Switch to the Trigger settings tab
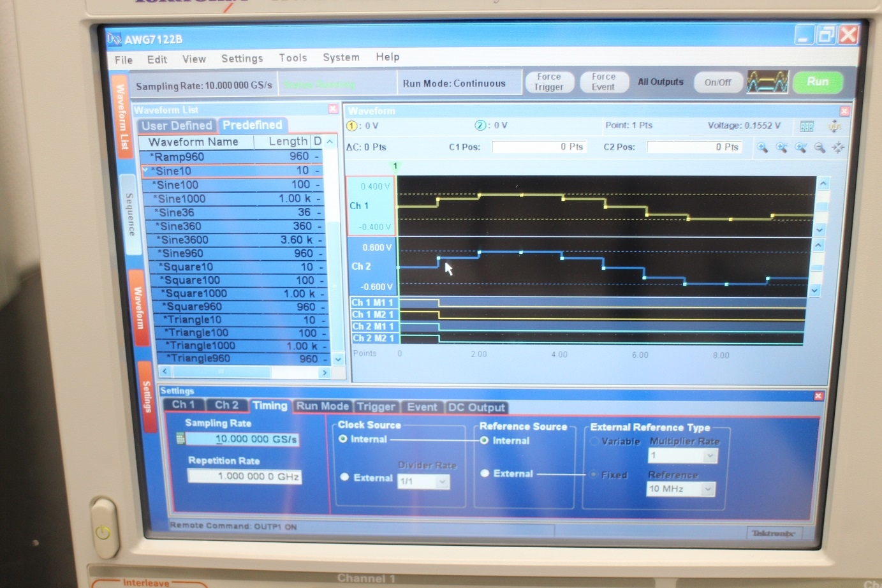Image resolution: width=882 pixels, height=588 pixels. [376, 407]
